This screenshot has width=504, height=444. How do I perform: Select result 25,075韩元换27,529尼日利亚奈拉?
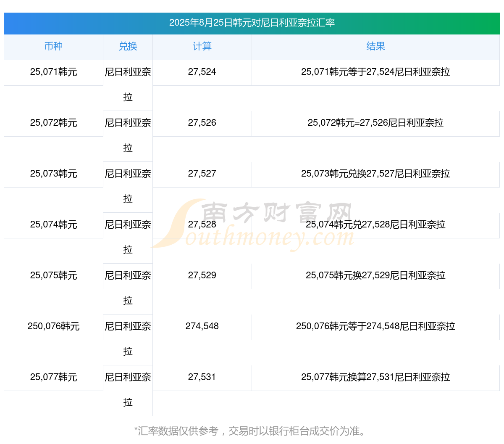375,275
